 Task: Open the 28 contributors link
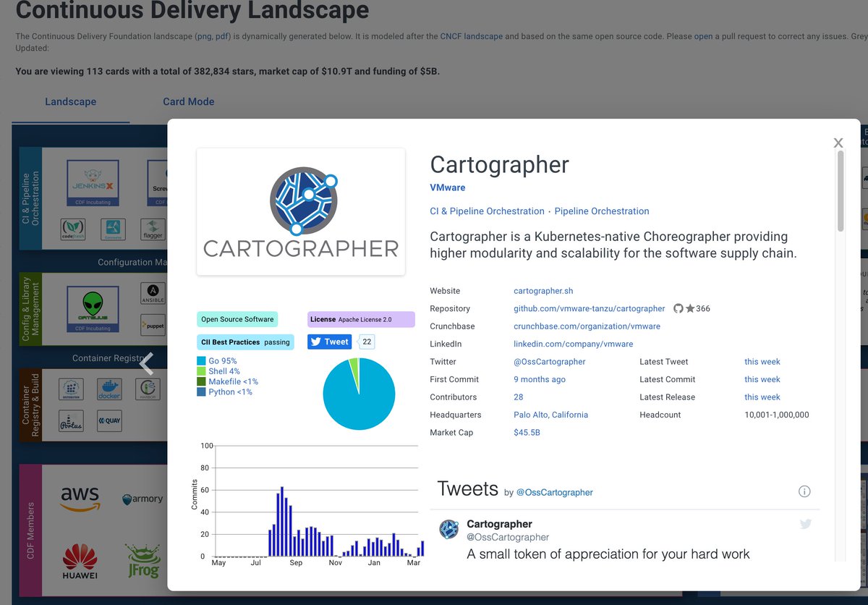tap(519, 397)
